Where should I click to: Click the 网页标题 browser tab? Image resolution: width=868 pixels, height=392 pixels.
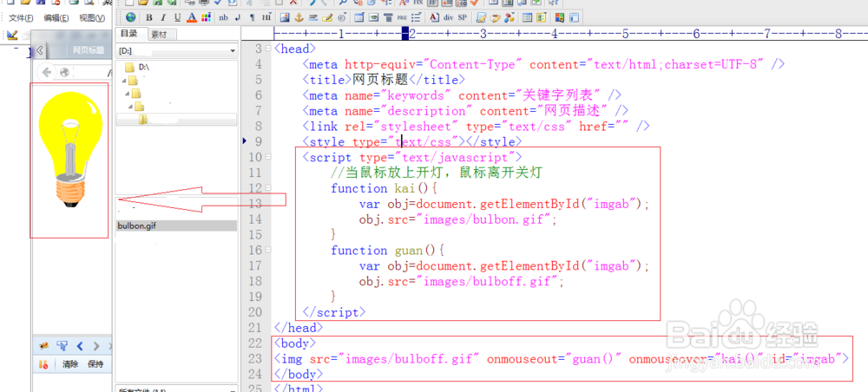88,50
